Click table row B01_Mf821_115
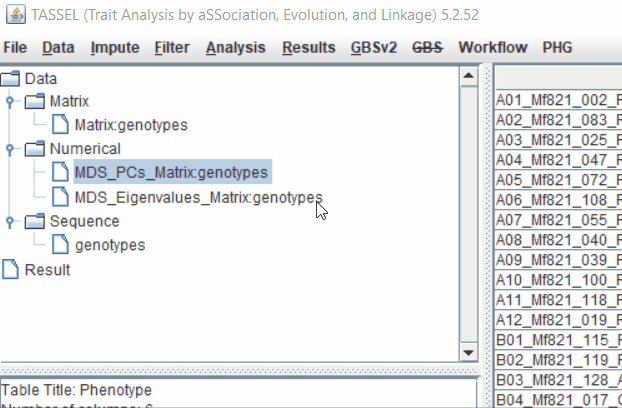 [x=559, y=340]
